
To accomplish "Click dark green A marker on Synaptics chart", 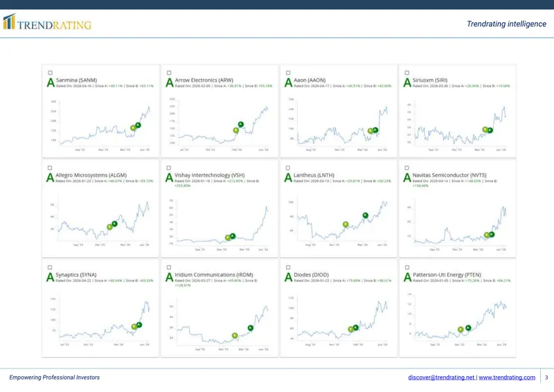I will pyautogui.click(x=139, y=325).
